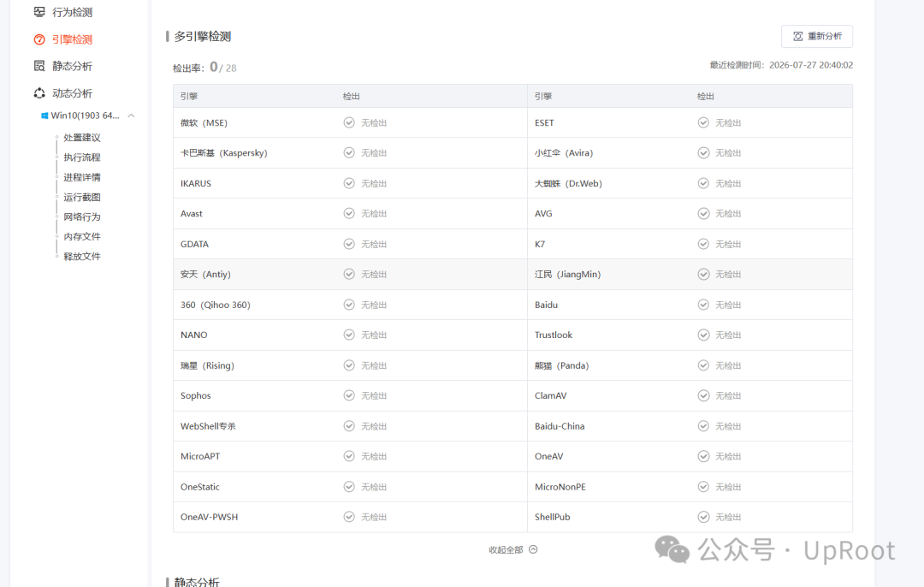Click the Baidu-China engine name

[560, 426]
